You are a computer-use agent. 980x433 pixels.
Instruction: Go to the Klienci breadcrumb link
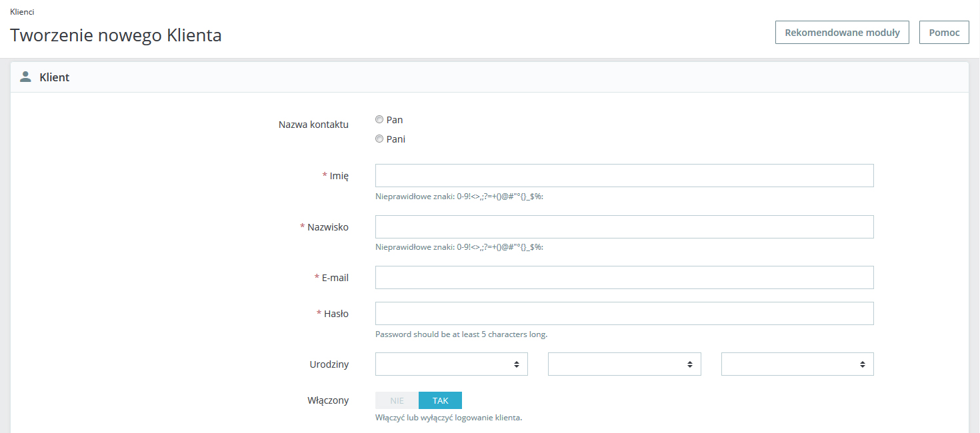23,12
